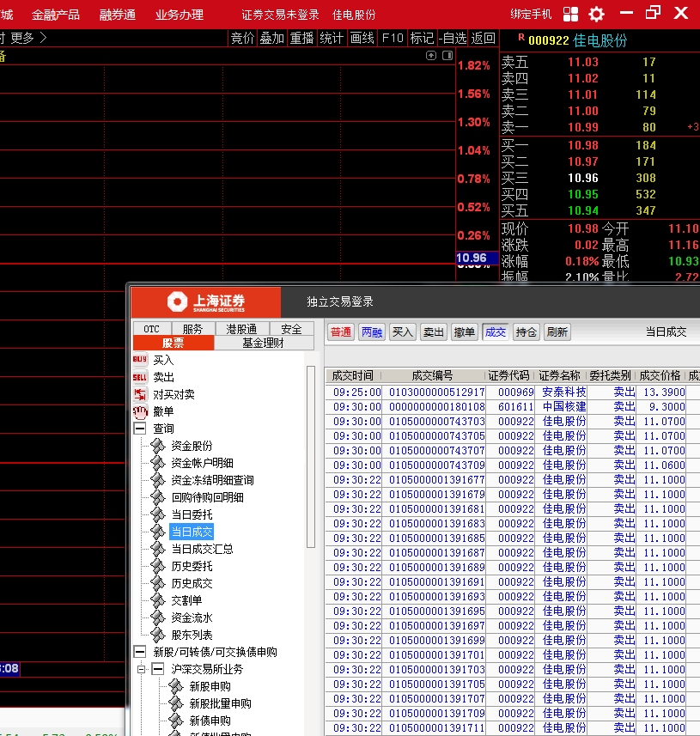Click the left tree vertical scrollbar
Image resolution: width=700 pixels, height=736 pixels.
[x=310, y=457]
